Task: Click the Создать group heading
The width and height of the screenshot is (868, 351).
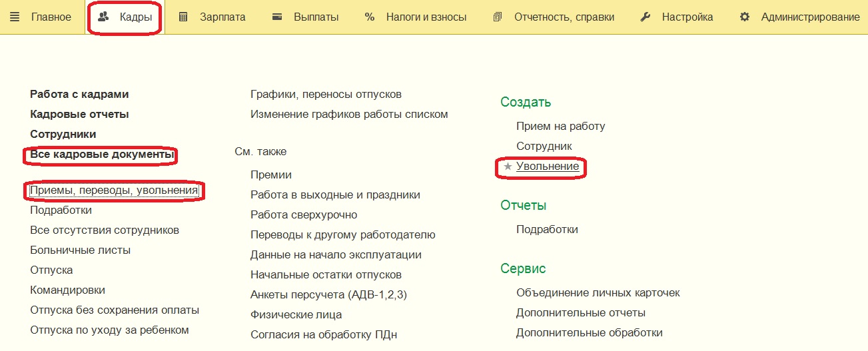Action: pyautogui.click(x=526, y=103)
